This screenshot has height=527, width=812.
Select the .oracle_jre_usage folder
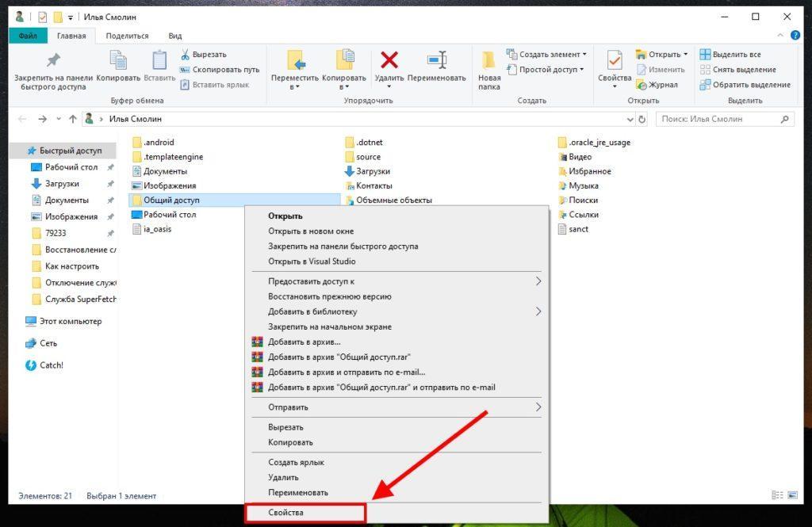pos(595,143)
